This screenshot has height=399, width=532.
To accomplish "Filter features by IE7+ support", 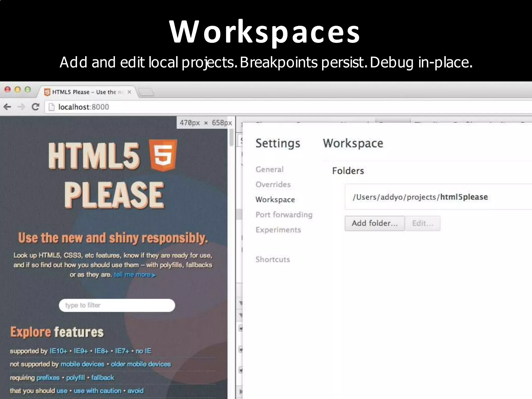I will coord(122,351).
